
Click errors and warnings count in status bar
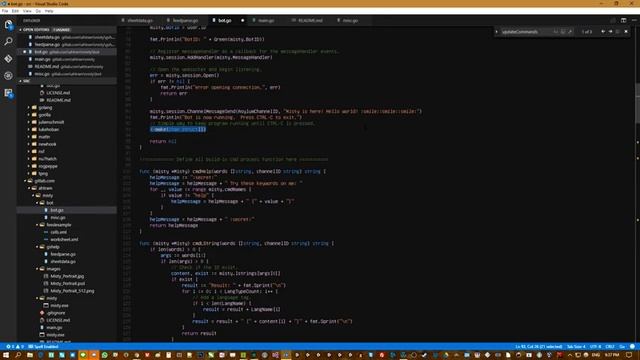click(15, 347)
